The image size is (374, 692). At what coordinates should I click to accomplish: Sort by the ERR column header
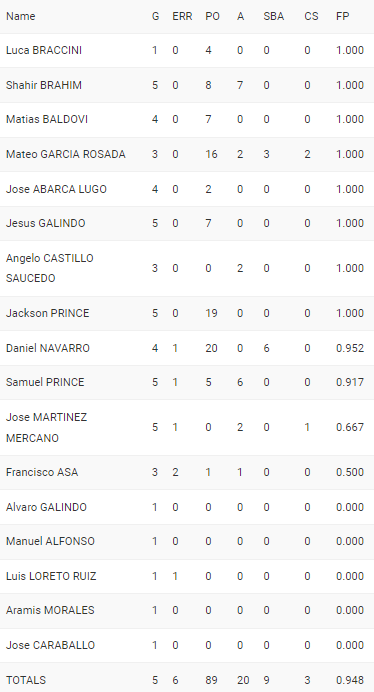coord(182,16)
